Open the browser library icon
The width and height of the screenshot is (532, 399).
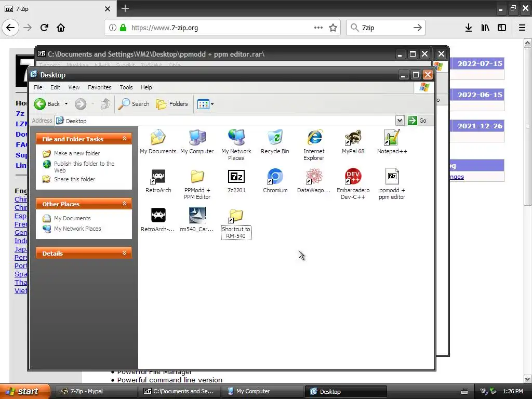485,28
